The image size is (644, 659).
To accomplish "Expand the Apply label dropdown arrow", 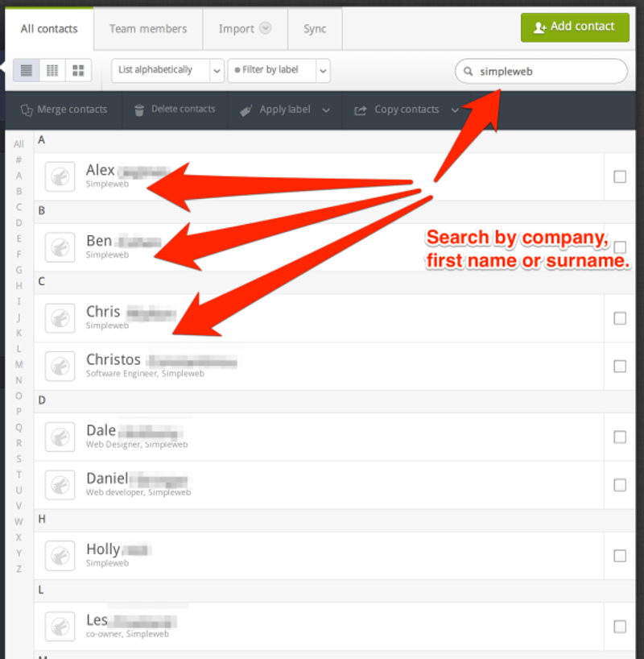I will (x=326, y=110).
